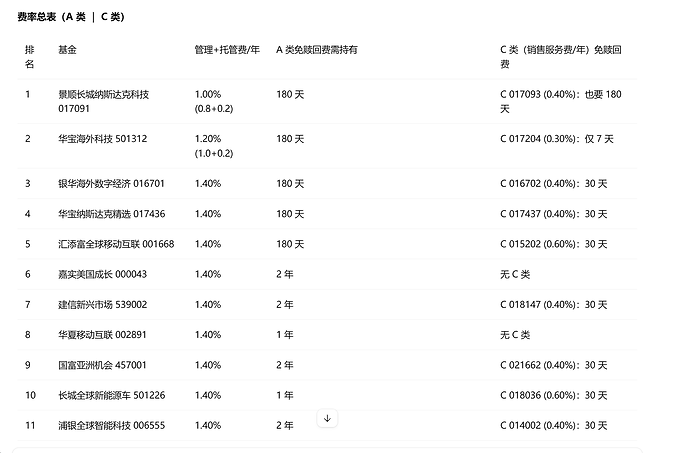Select fund 景顺长城纳斯达克科技 017091
The width and height of the screenshot is (690, 453).
pyautogui.click(x=104, y=101)
